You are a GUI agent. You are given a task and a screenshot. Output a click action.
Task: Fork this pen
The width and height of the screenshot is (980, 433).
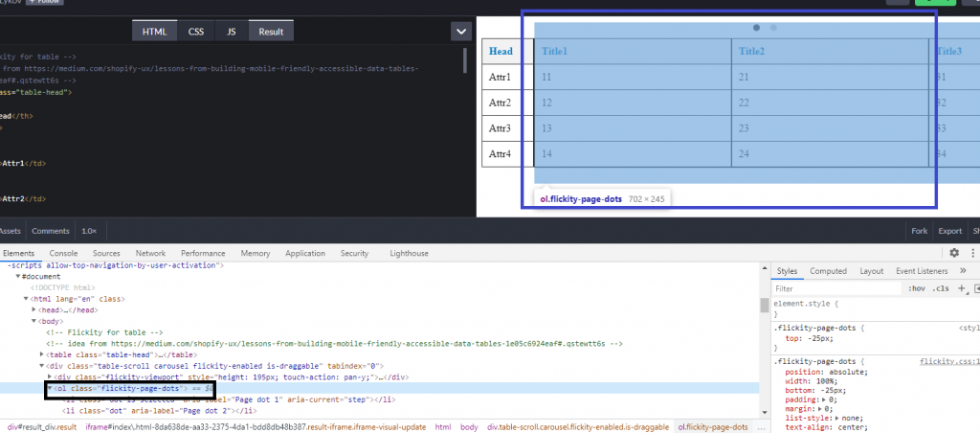920,231
